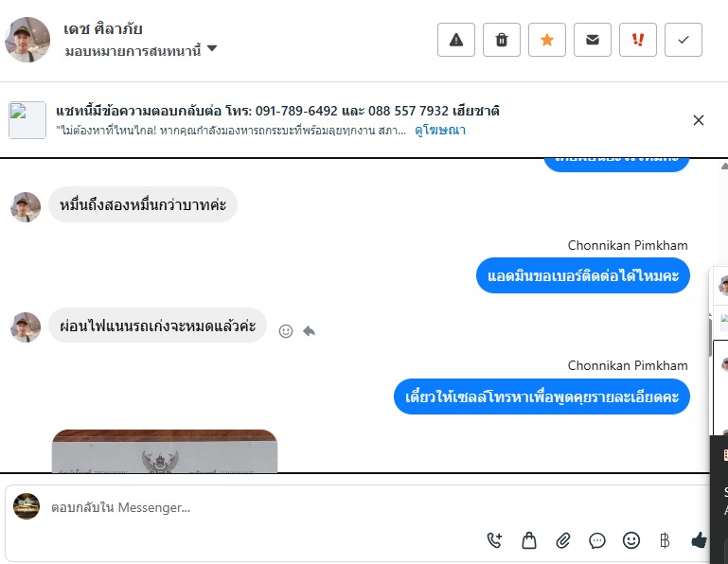The image size is (728, 564).
Task: Open the emoji picker smiley icon
Action: pyautogui.click(x=630, y=540)
